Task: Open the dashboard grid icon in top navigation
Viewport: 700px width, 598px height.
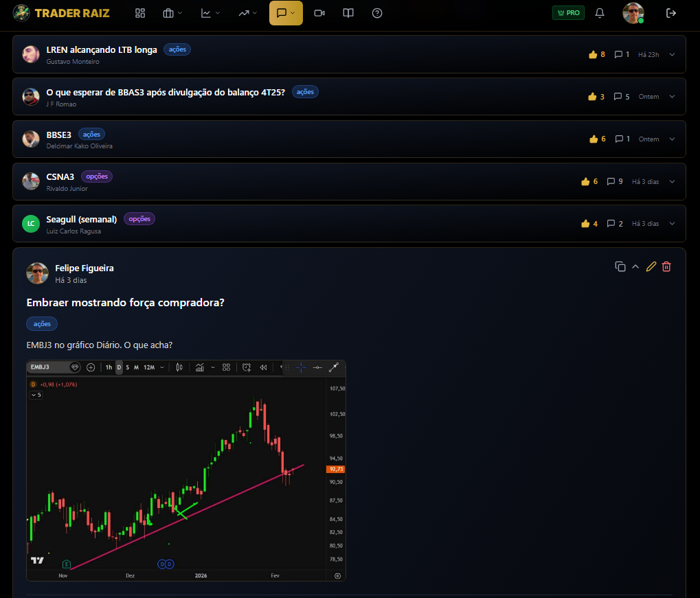Action: click(x=140, y=13)
